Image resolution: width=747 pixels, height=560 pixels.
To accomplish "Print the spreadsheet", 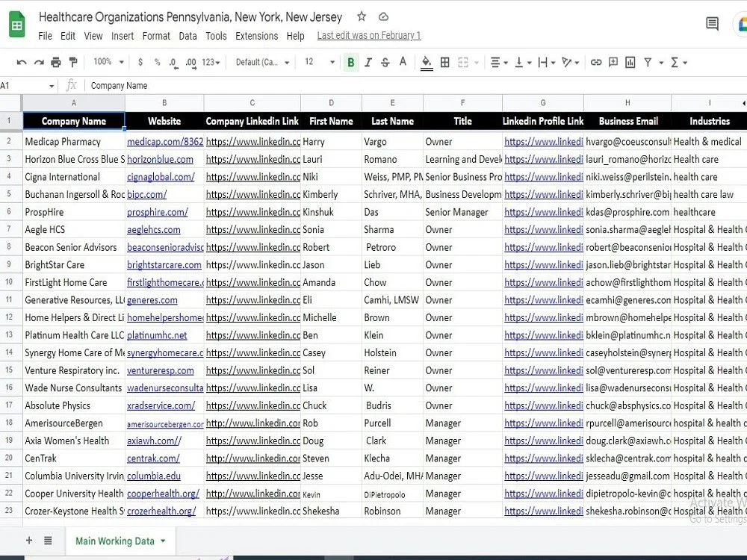I will 56,63.
